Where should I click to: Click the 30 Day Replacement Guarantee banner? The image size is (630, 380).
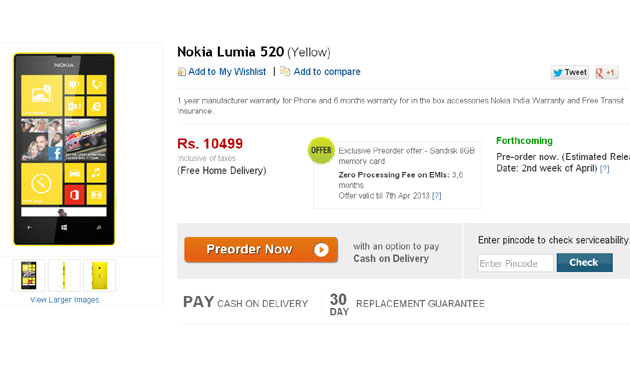click(x=407, y=304)
